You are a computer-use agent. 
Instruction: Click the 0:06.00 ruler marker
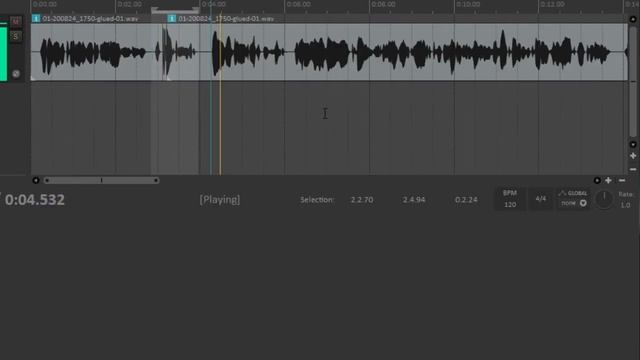pos(298,4)
